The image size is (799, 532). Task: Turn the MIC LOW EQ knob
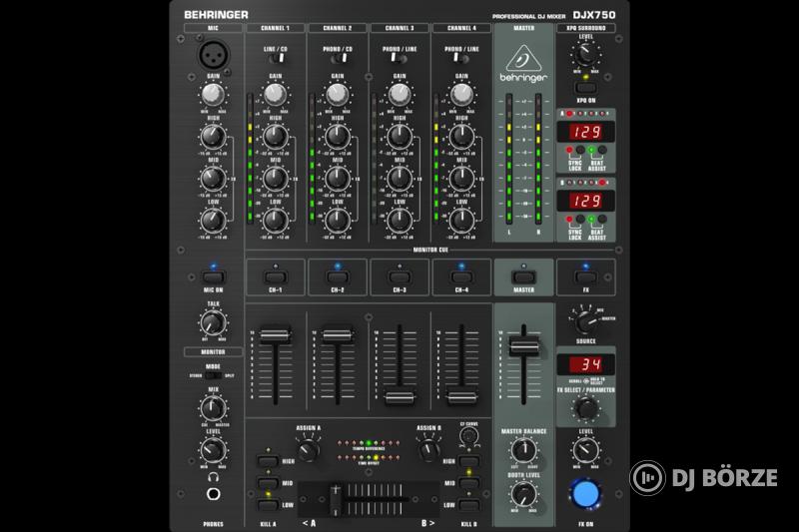click(x=213, y=220)
